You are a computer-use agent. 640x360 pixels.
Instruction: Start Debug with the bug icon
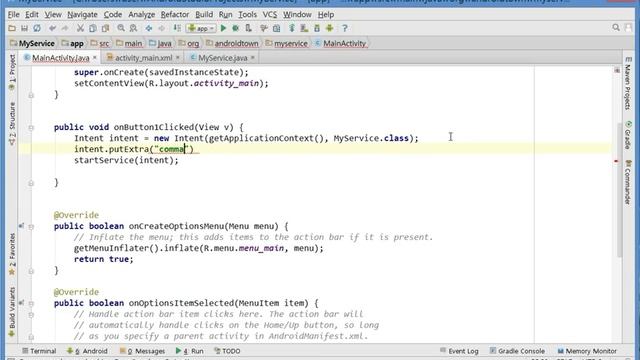pyautogui.click(x=236, y=28)
